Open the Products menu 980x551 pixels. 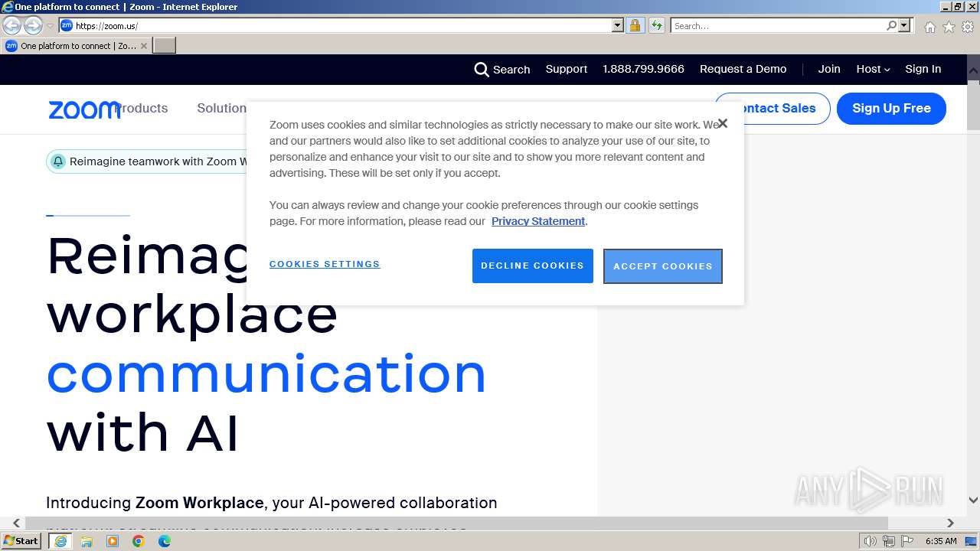point(142,108)
